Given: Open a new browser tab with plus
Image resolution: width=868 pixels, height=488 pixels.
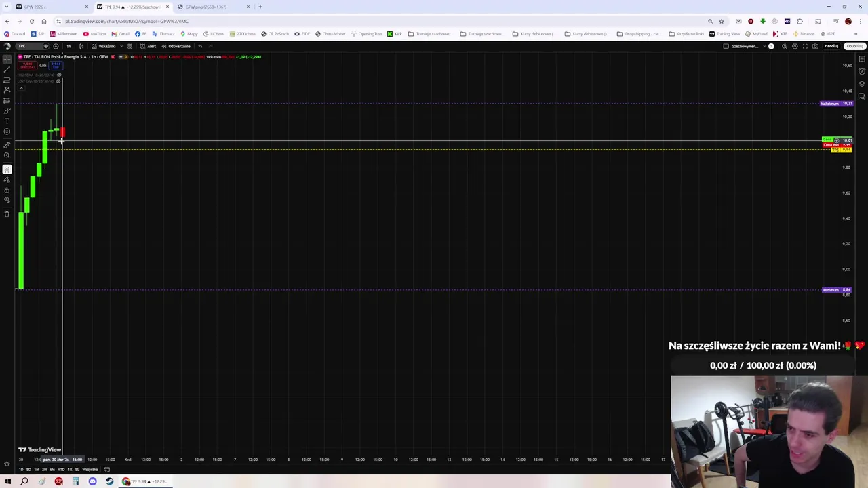Looking at the screenshot, I should (260, 7).
